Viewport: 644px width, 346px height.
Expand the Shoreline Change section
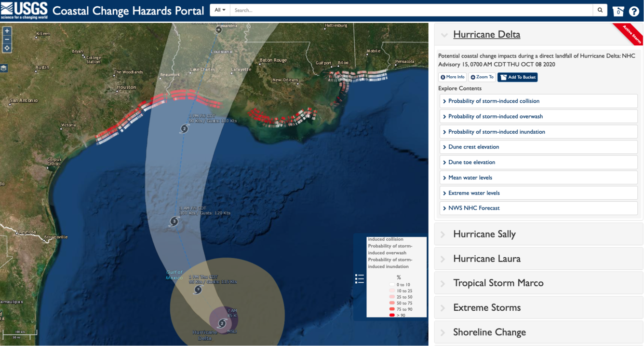538,332
